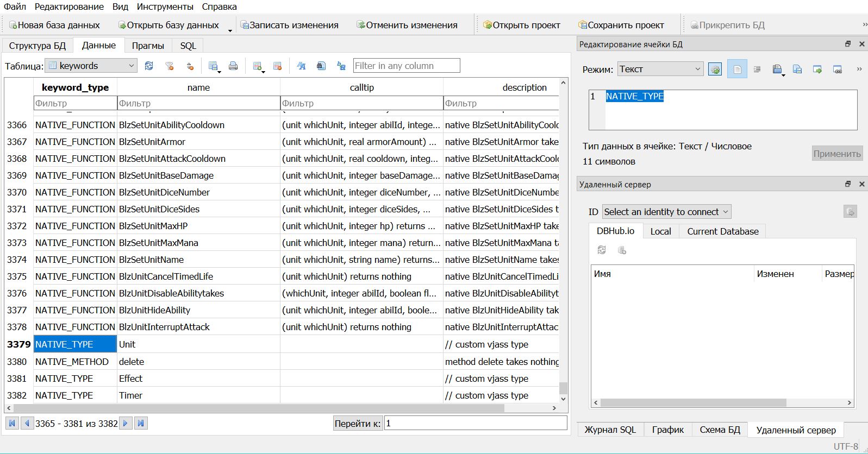Import cell content from file icon

[777, 69]
